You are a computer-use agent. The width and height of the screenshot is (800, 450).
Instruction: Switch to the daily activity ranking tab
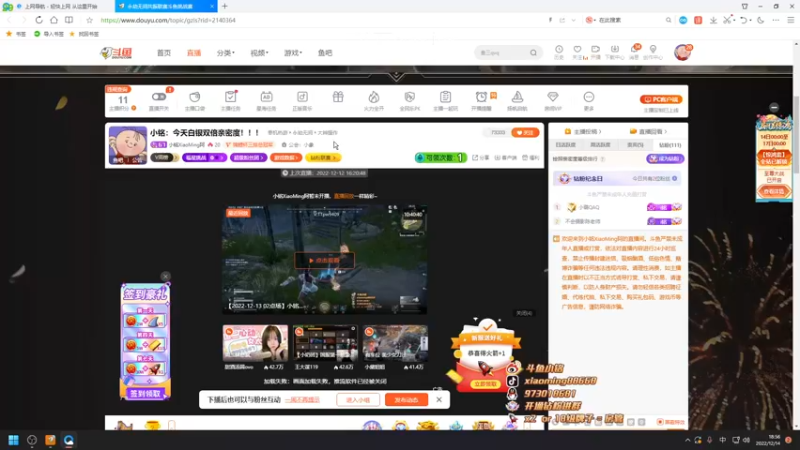(x=565, y=145)
